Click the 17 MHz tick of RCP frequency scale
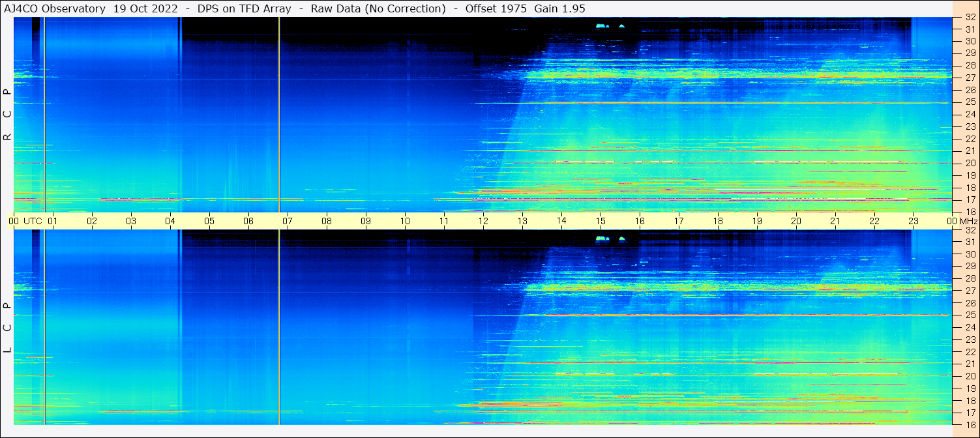The width and height of the screenshot is (980, 438). point(970,199)
